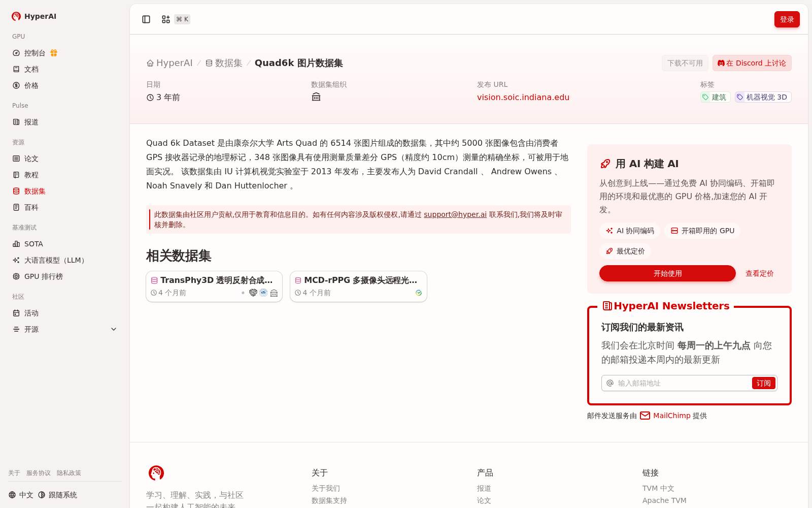Expand the 开源 sidebar section chevron

pyautogui.click(x=114, y=329)
